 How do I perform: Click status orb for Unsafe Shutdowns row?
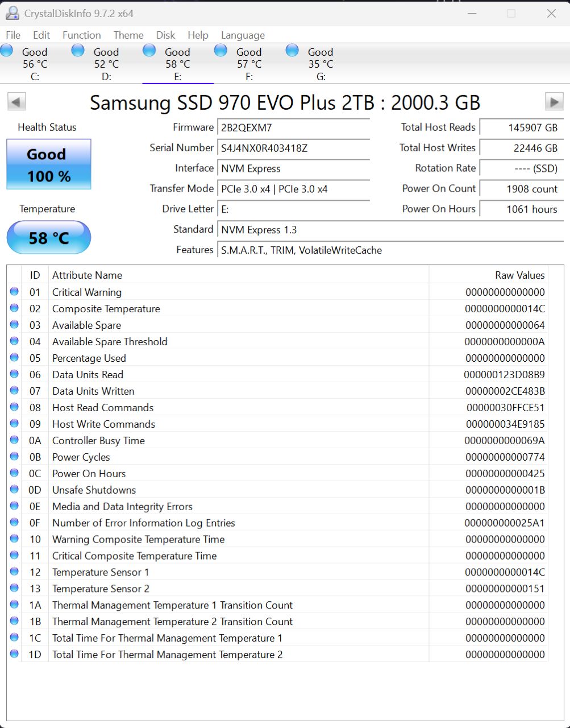coord(14,490)
